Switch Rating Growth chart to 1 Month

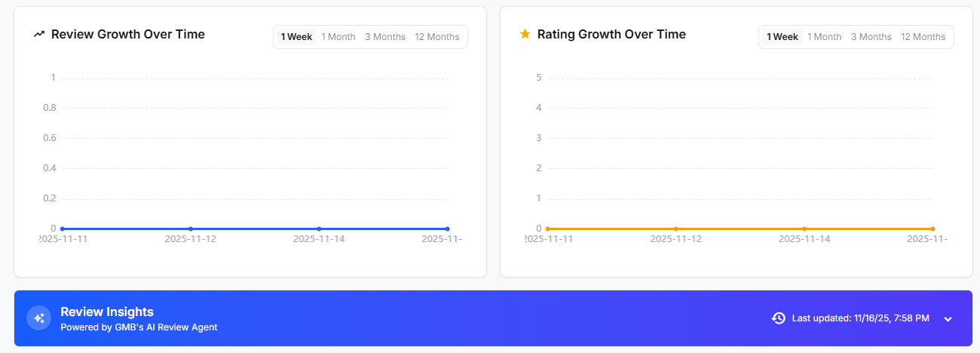825,37
